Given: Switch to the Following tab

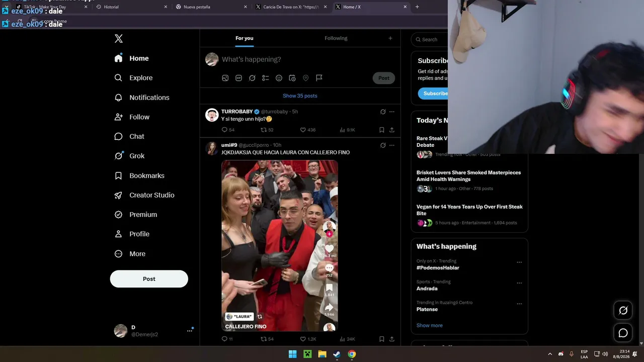Looking at the screenshot, I should tap(336, 38).
